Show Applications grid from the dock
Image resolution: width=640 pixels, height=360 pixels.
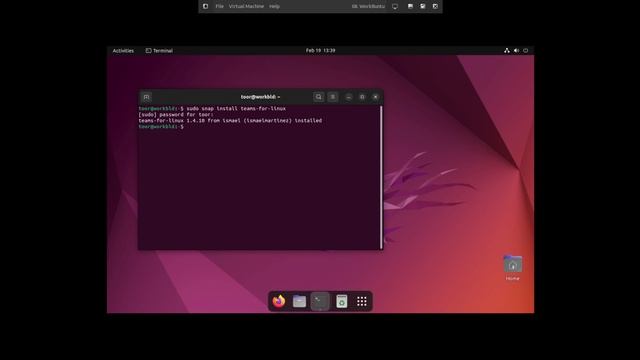(362, 301)
